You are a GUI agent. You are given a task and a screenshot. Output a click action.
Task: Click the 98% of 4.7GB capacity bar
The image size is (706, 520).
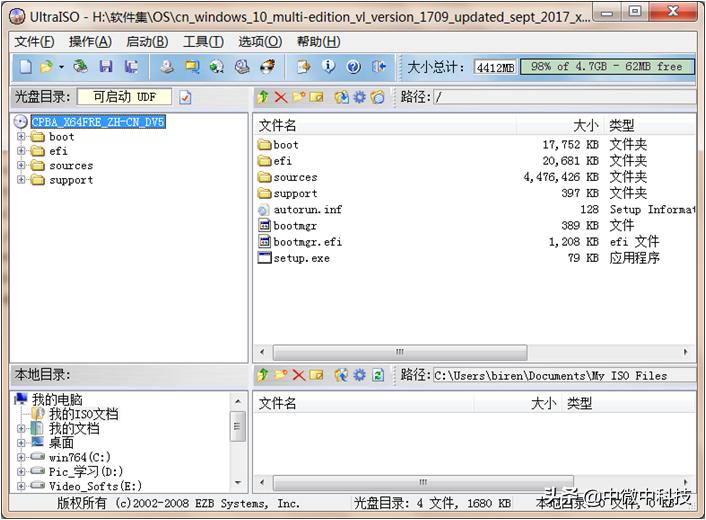(607, 67)
